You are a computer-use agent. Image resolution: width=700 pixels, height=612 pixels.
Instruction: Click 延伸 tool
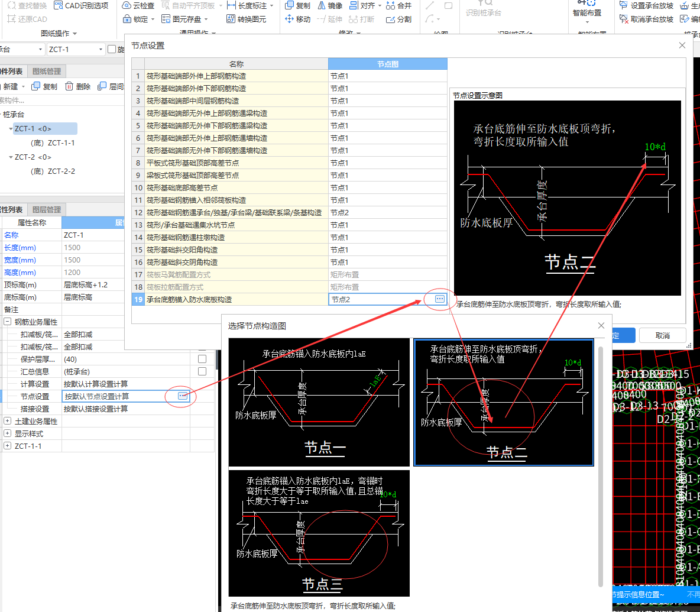(330, 19)
